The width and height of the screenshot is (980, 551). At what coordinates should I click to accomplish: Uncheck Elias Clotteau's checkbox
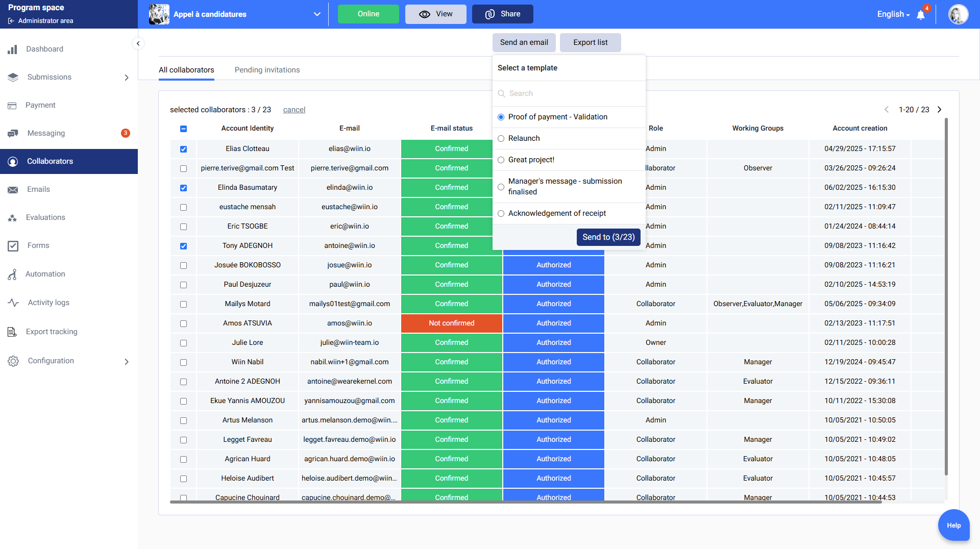(183, 149)
